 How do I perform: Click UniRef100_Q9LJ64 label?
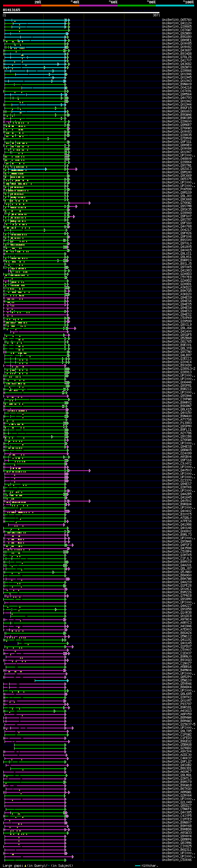pyautogui.click(x=177, y=328)
